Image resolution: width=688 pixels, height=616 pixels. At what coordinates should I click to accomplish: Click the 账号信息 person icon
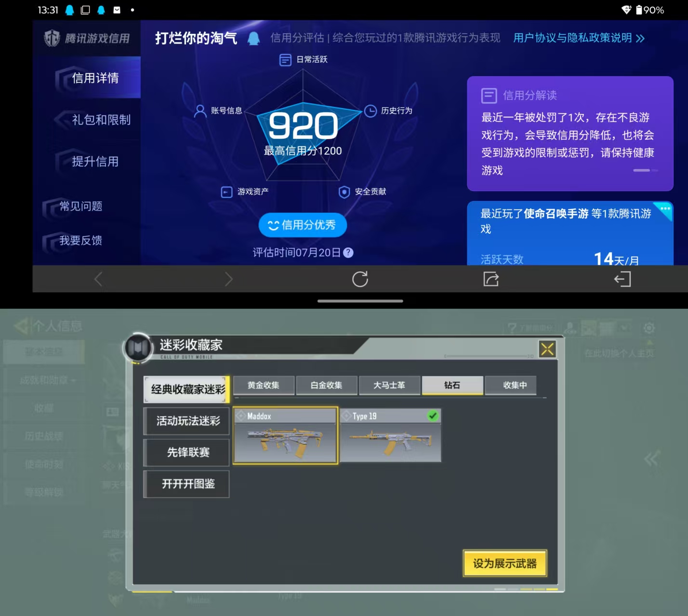(x=200, y=111)
